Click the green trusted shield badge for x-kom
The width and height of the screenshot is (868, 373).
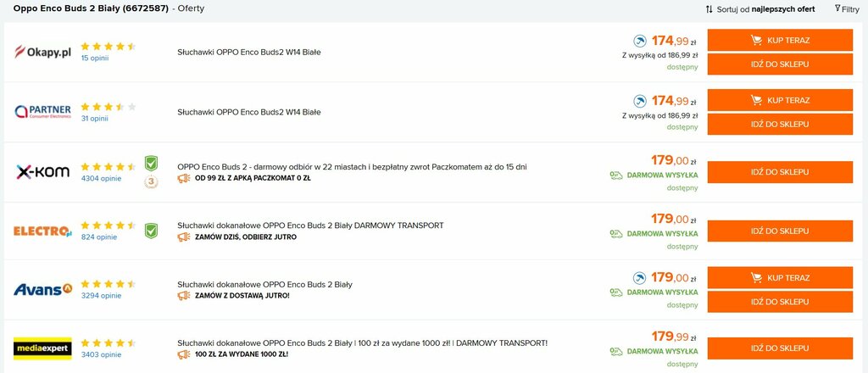coord(151,164)
